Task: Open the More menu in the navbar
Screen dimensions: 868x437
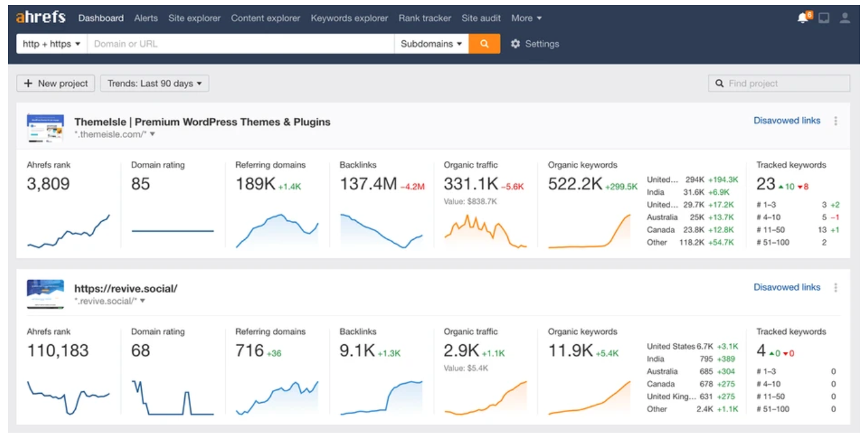Action: coord(526,18)
